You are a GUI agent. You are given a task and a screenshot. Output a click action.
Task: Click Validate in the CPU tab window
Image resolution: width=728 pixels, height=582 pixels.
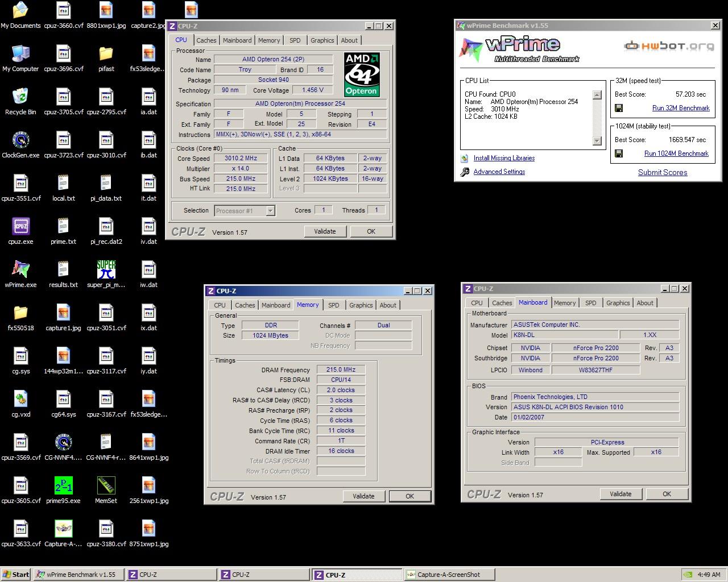pos(325,231)
